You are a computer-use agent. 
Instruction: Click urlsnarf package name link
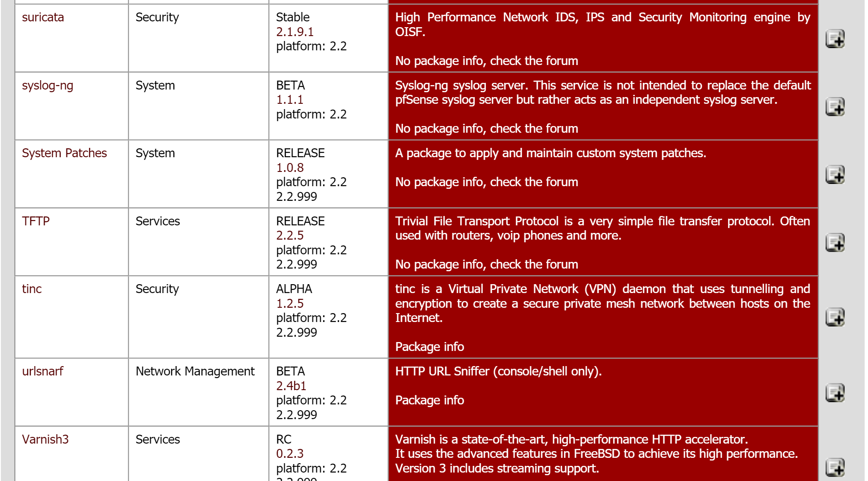tap(42, 371)
